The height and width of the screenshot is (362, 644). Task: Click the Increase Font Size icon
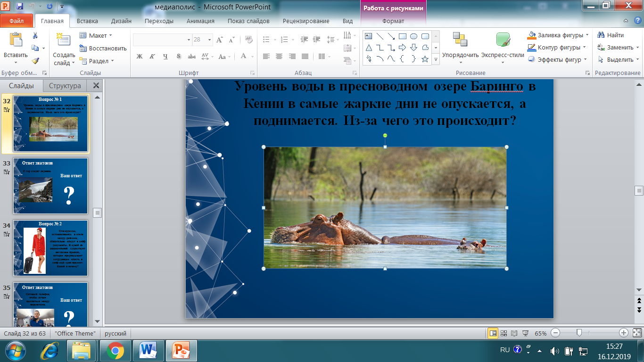[x=219, y=40]
